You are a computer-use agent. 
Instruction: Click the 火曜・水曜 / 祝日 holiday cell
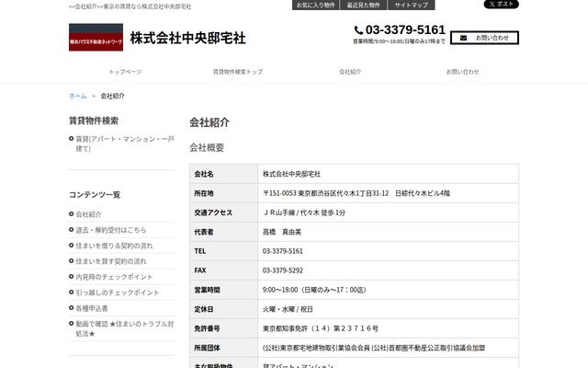pos(389,309)
